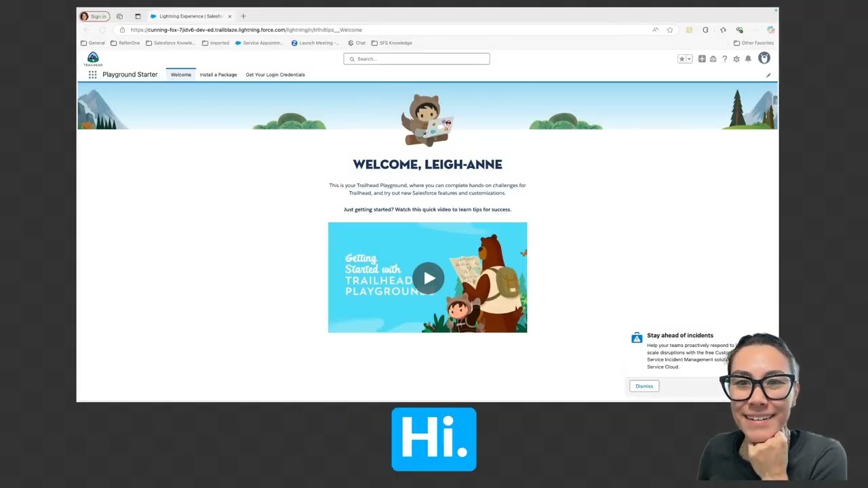Open the Trailhead avatar profile menu

pos(764,59)
